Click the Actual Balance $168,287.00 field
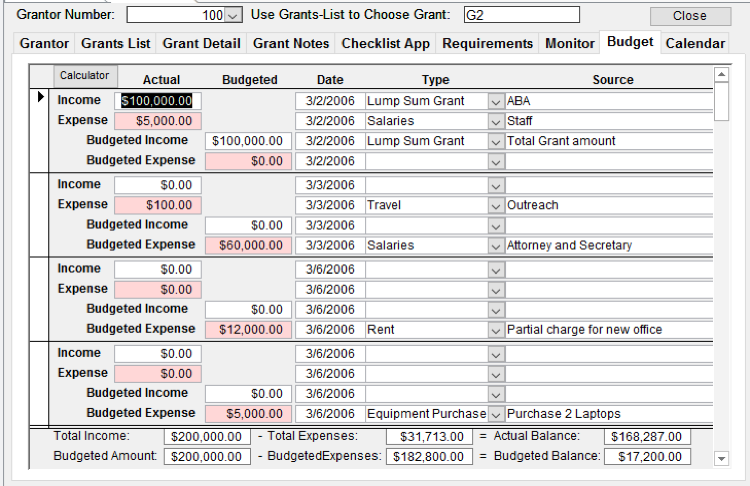This screenshot has width=750, height=486. point(647,437)
